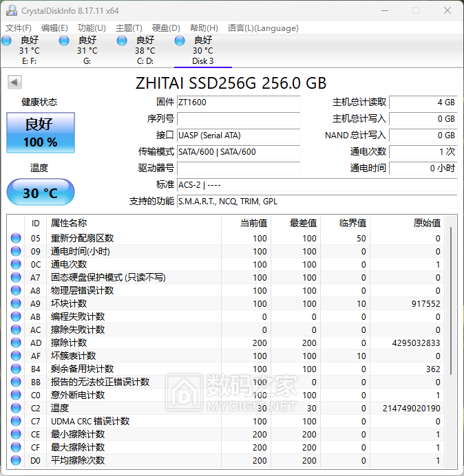Click status orb for attribute 05
Viewport: 464px width, 476px height.
point(16,238)
